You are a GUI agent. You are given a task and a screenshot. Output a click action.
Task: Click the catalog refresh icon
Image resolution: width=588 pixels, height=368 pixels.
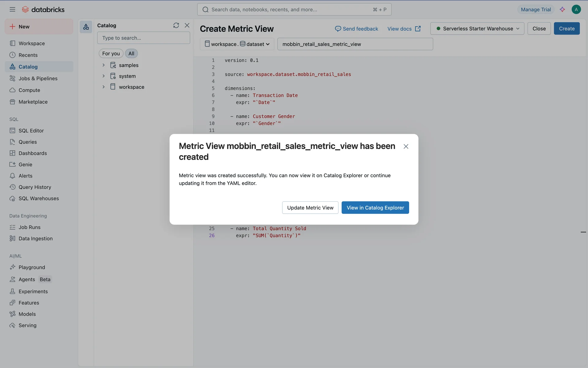point(176,25)
